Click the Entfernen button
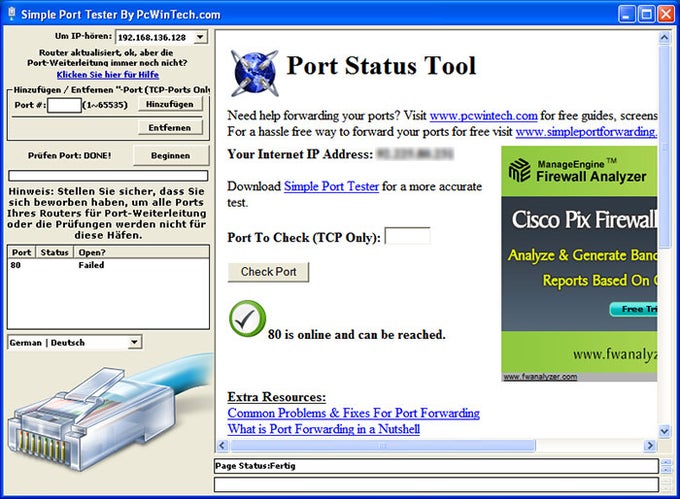Screen dimensions: 680x499 170,127
